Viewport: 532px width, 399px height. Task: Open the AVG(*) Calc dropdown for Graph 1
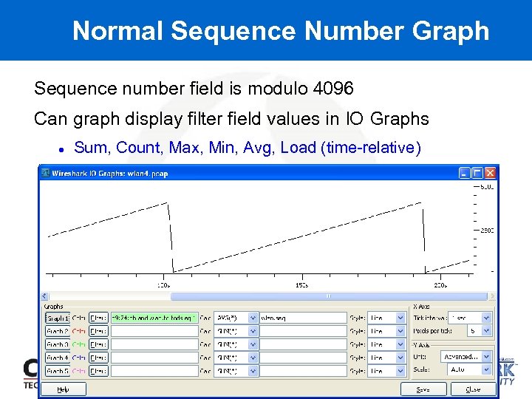[x=236, y=318]
